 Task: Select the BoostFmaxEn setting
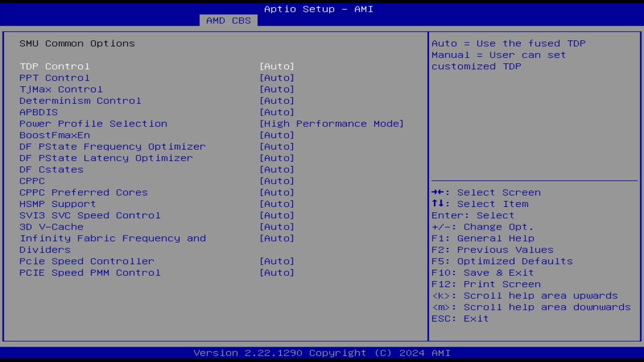[x=55, y=135]
